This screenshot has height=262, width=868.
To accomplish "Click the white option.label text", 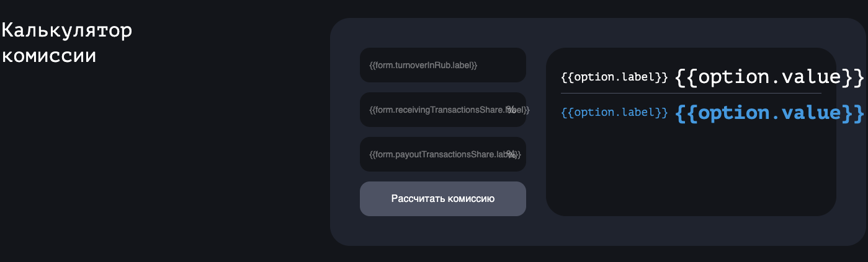I will click(x=614, y=78).
